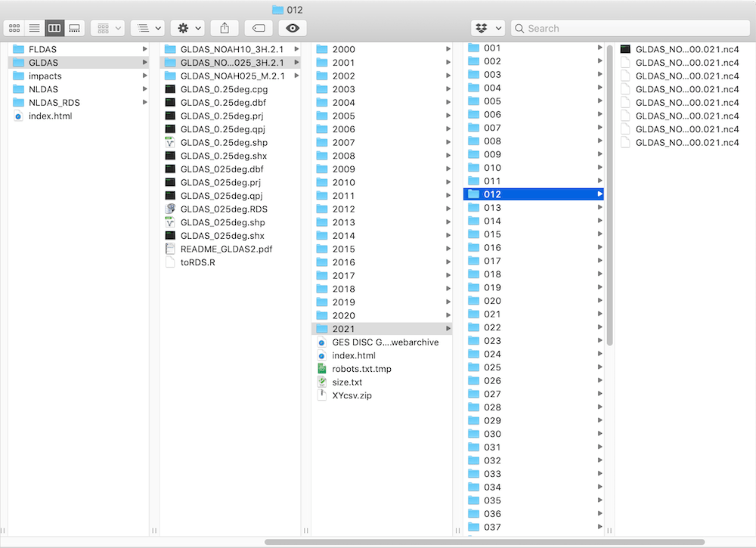Select GLDAS_025deg.RDS file
This screenshot has height=548, width=756.
click(x=224, y=209)
